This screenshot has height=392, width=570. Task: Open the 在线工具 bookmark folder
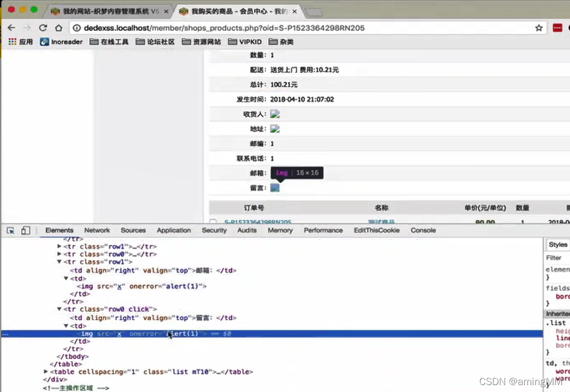[109, 42]
